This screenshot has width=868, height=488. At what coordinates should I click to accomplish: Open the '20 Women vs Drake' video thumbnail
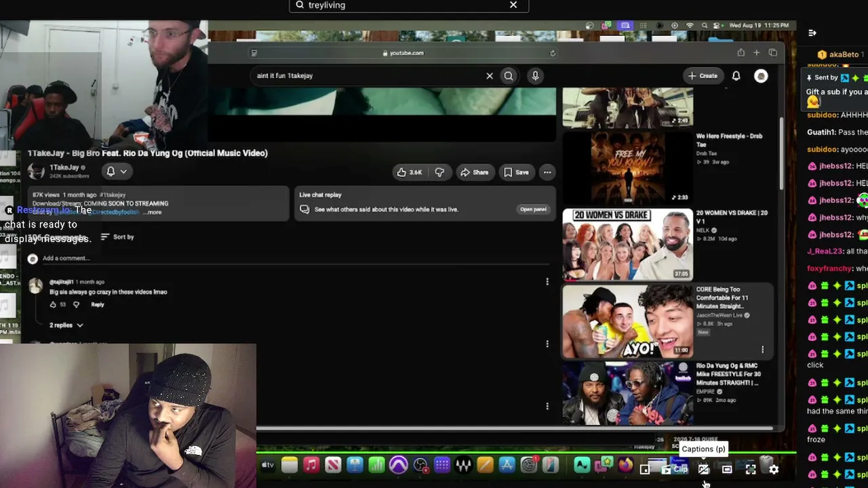pyautogui.click(x=627, y=245)
